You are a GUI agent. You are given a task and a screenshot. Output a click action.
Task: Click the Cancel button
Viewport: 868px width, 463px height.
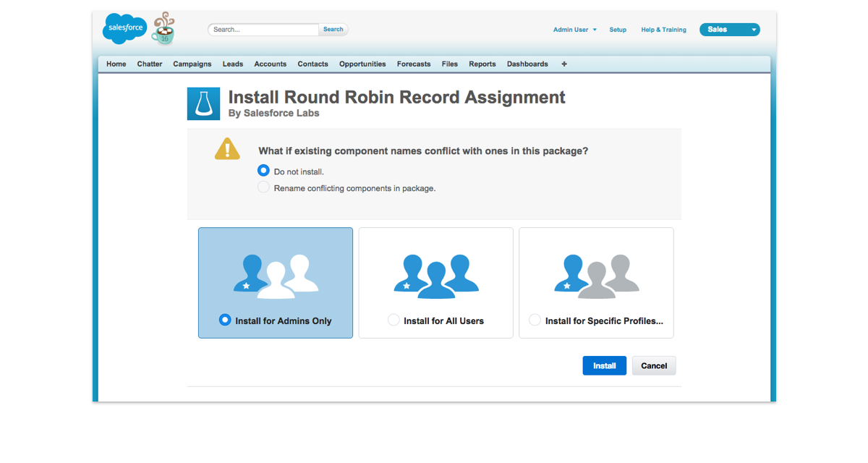654,366
